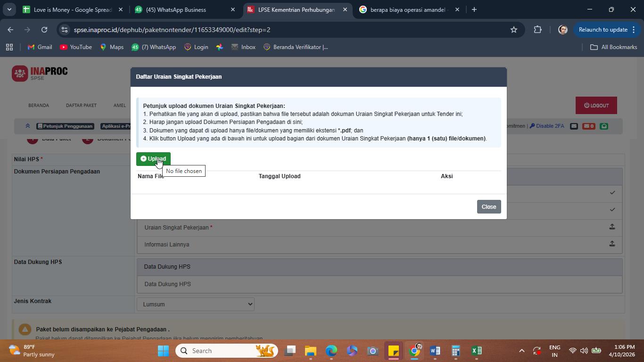Image resolution: width=644 pixels, height=362 pixels.
Task: Click the ENG IN language indicator
Action: 555,351
